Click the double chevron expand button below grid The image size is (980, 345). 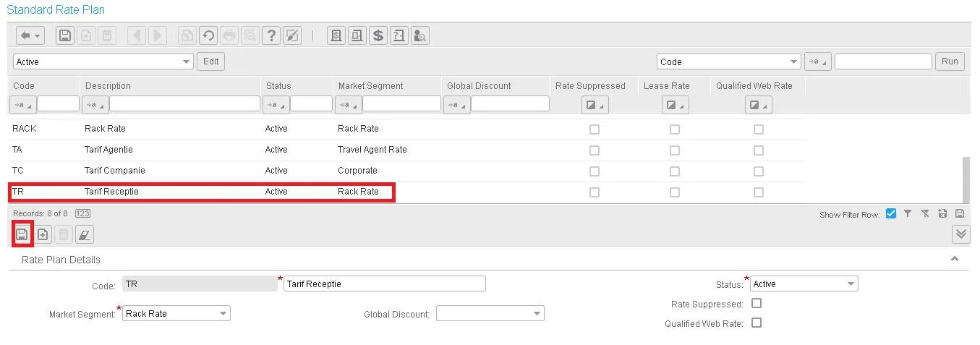[x=960, y=234]
